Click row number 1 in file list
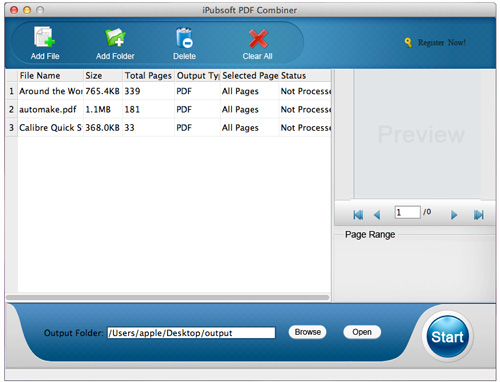500x382 pixels. point(12,91)
